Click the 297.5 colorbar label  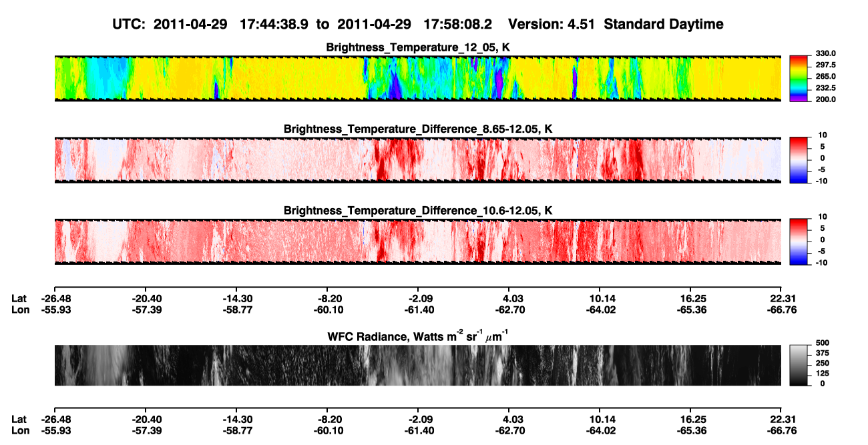(826, 65)
